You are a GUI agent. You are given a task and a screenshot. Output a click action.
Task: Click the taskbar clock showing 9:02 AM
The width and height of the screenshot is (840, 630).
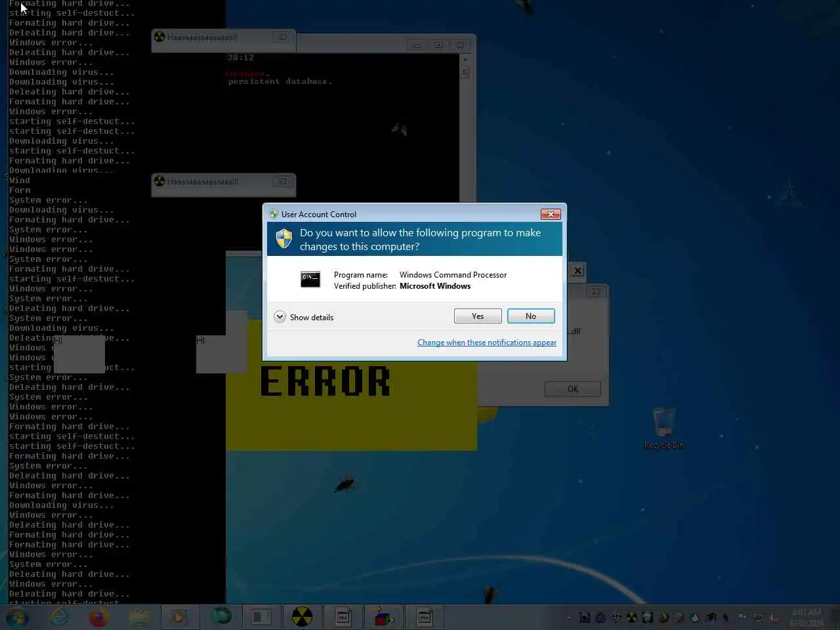[x=807, y=618]
